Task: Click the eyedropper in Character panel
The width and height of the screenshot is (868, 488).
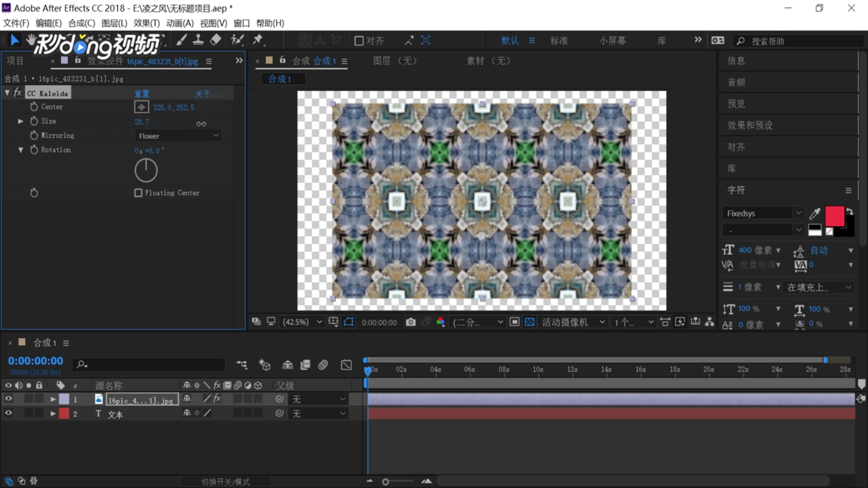Action: tap(815, 213)
